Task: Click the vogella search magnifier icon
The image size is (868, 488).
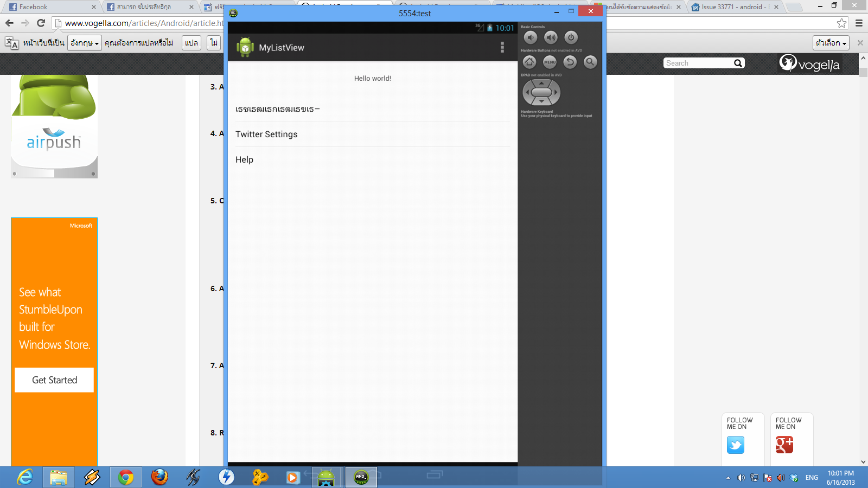Action: [738, 63]
